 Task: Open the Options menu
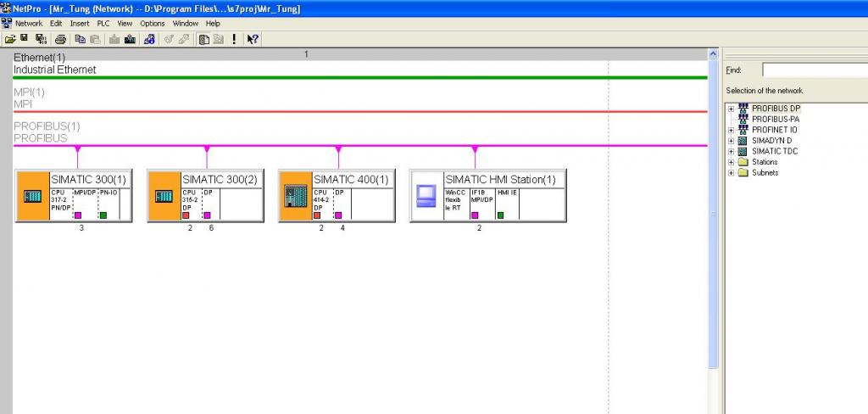point(153,23)
